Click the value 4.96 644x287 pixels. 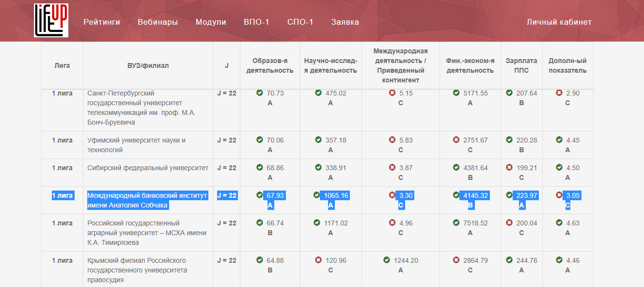click(406, 223)
